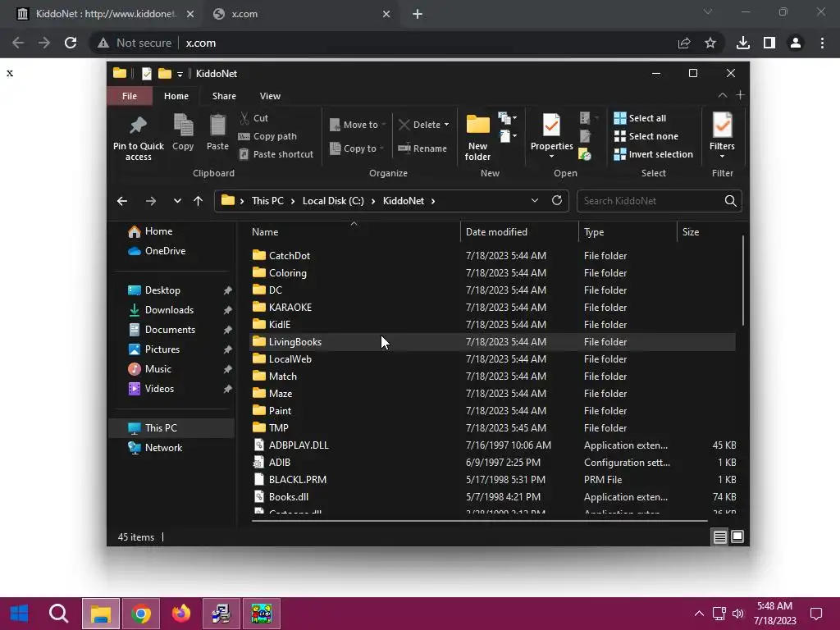Screen dimensions: 840x630
Task: Open Firefox from taskbar
Action: point(181,614)
